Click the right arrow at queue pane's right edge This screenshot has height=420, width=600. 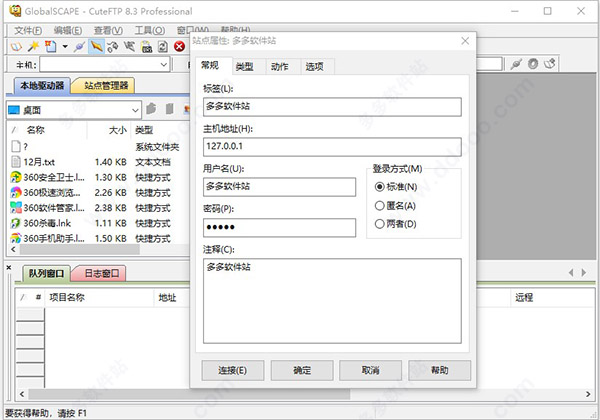(584, 272)
